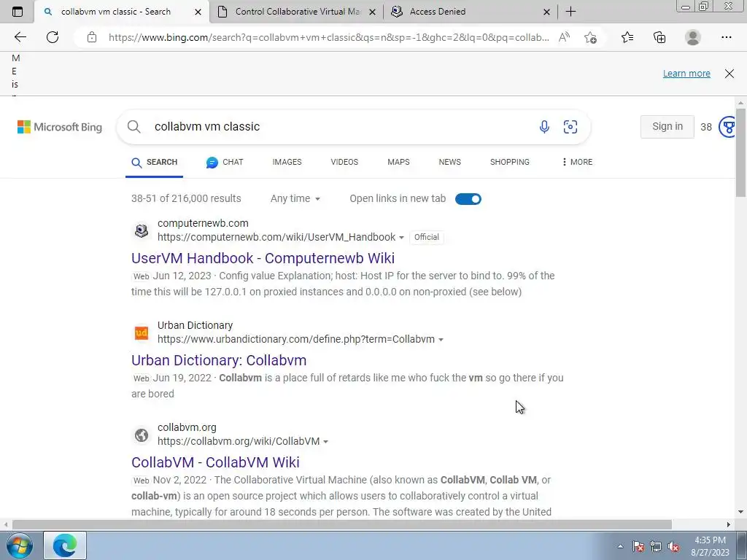Click the 38-51 of 216,000 results text
747x560 pixels.
(x=186, y=198)
